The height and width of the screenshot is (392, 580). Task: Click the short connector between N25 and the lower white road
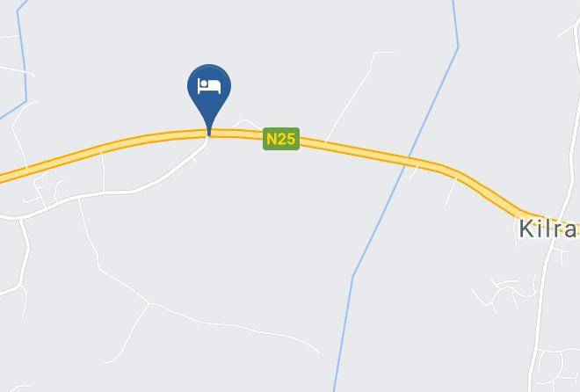(103, 172)
